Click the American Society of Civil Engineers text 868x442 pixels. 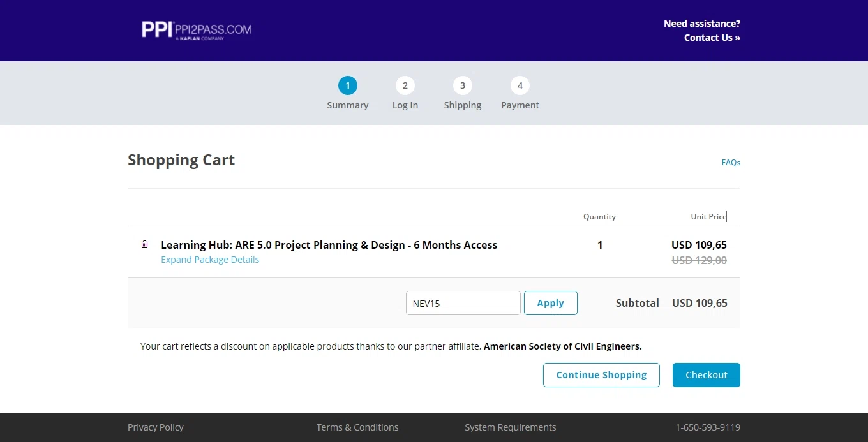pyautogui.click(x=562, y=346)
